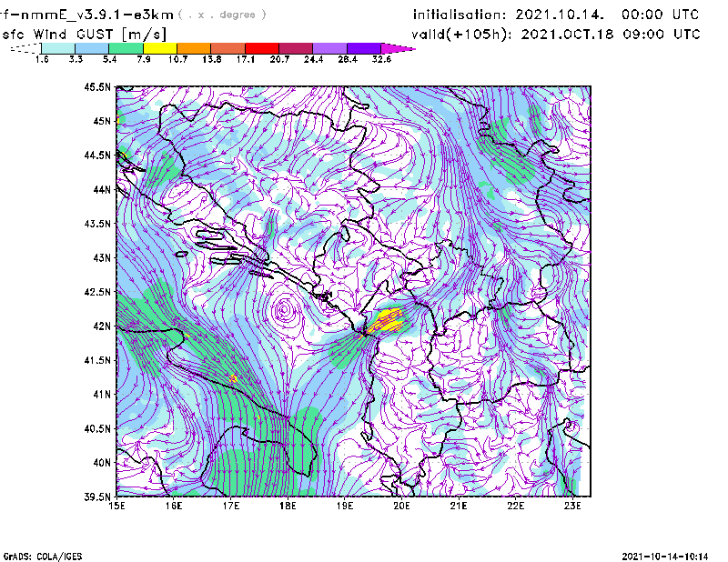
Task: Click the 43N latitude label
Action: (x=102, y=257)
